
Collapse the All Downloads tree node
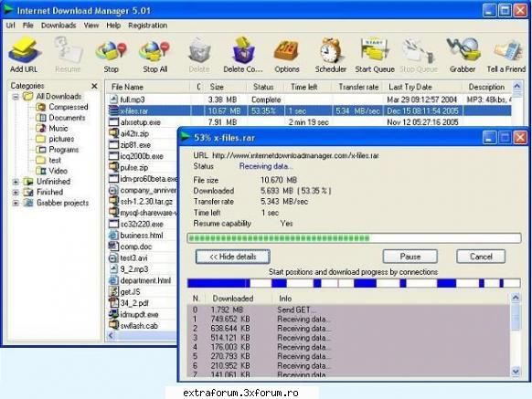[x=16, y=97]
